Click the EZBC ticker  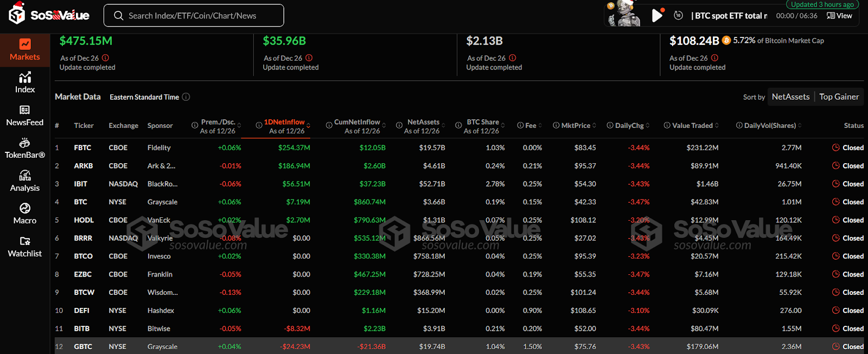(82, 274)
